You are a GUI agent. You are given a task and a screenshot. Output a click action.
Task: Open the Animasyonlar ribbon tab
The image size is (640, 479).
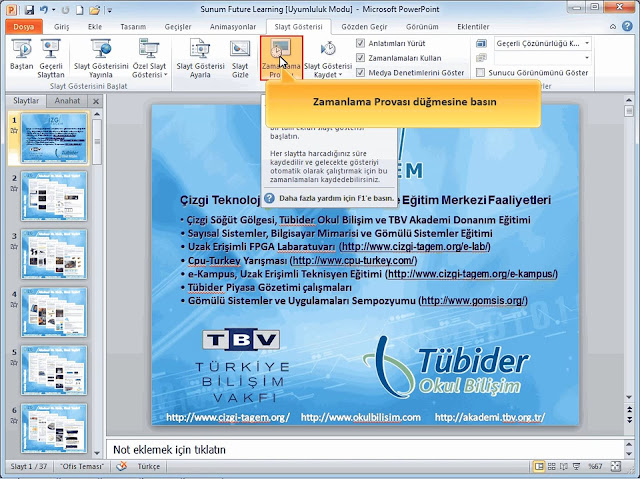click(233, 27)
